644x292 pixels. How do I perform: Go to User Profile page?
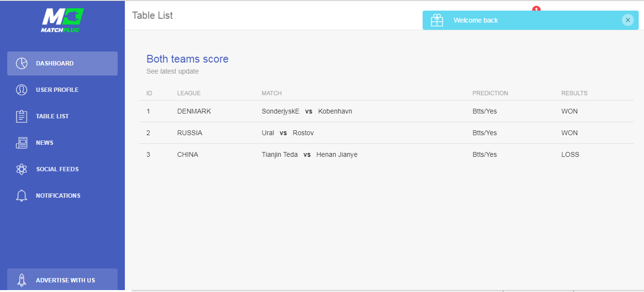[57, 90]
